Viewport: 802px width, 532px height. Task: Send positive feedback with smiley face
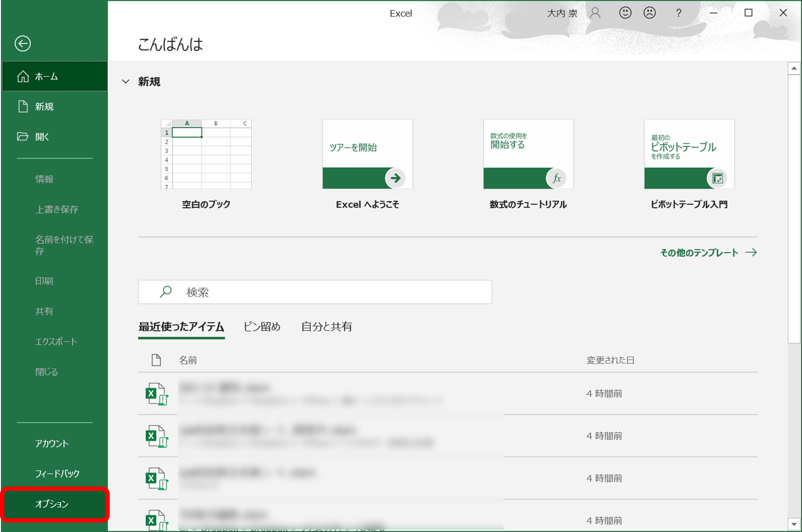pos(625,13)
